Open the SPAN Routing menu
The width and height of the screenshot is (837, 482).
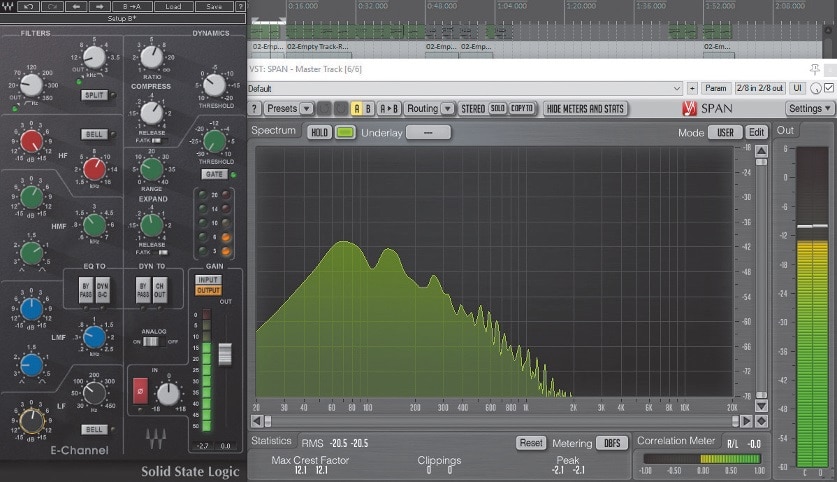click(x=422, y=108)
